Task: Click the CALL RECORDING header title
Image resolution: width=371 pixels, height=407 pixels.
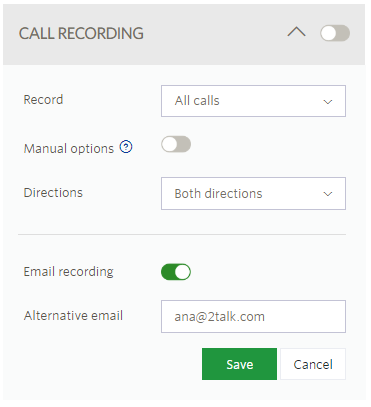Action: click(x=81, y=33)
